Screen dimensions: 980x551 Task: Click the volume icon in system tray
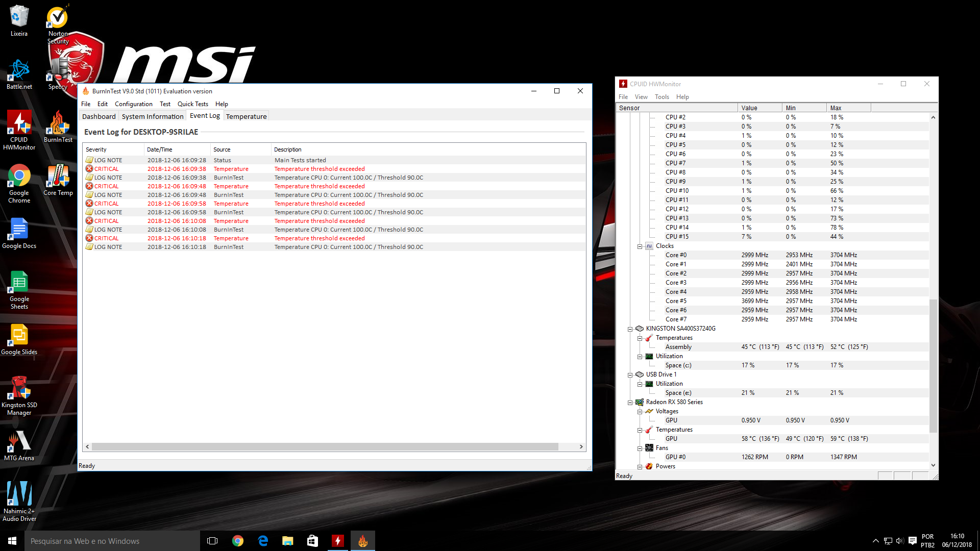coord(900,541)
